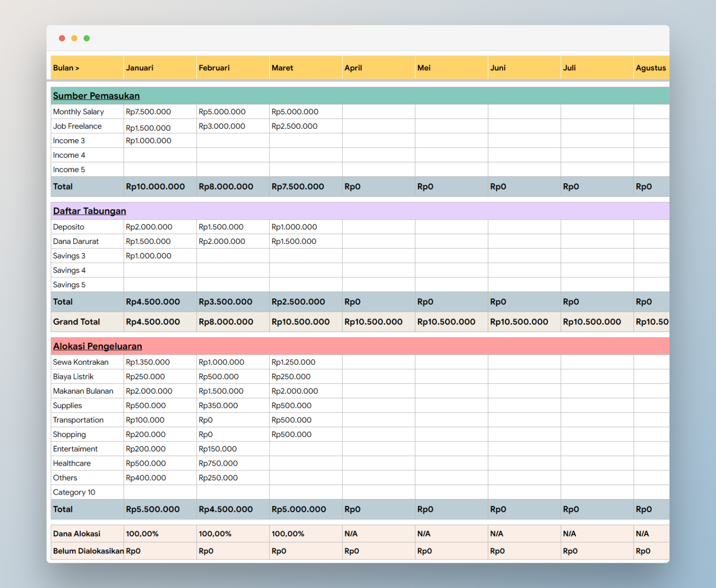The image size is (716, 588).
Task: Open the Sumber Pemasukan section heading
Action: pyautogui.click(x=96, y=96)
